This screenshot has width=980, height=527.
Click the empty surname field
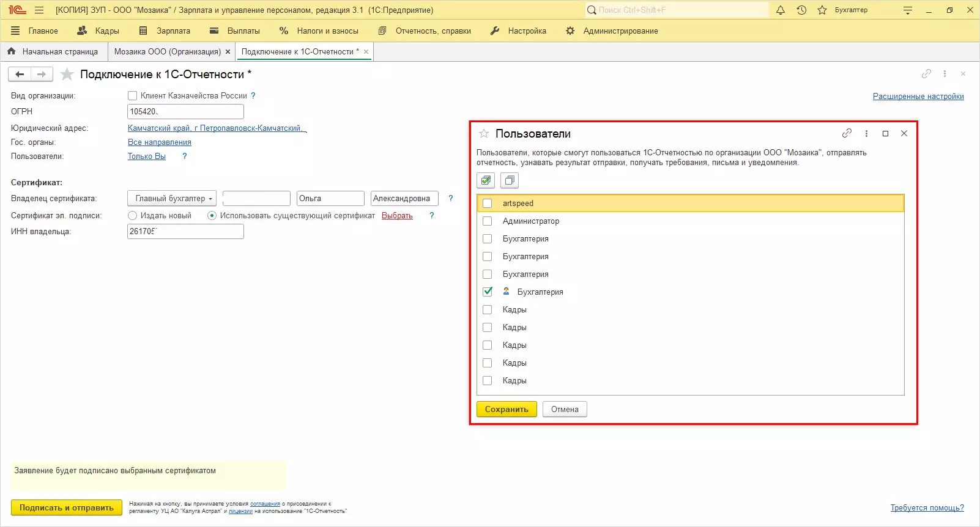[256, 198]
